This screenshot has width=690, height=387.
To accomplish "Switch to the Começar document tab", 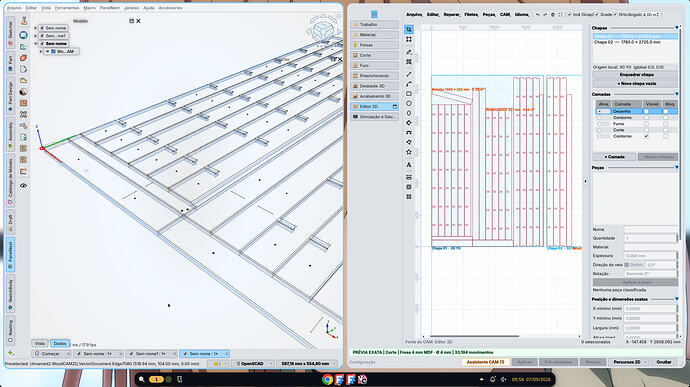I will (x=51, y=354).
